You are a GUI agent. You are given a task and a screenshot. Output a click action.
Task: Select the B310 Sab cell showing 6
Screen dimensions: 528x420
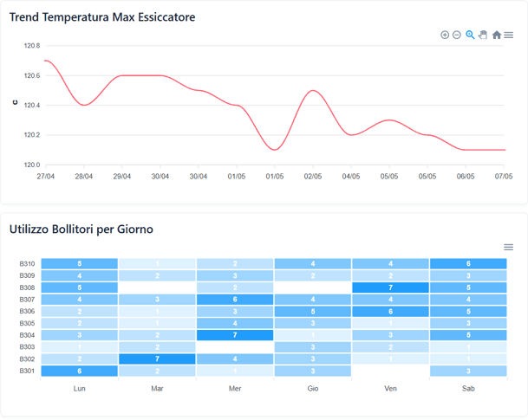click(468, 263)
